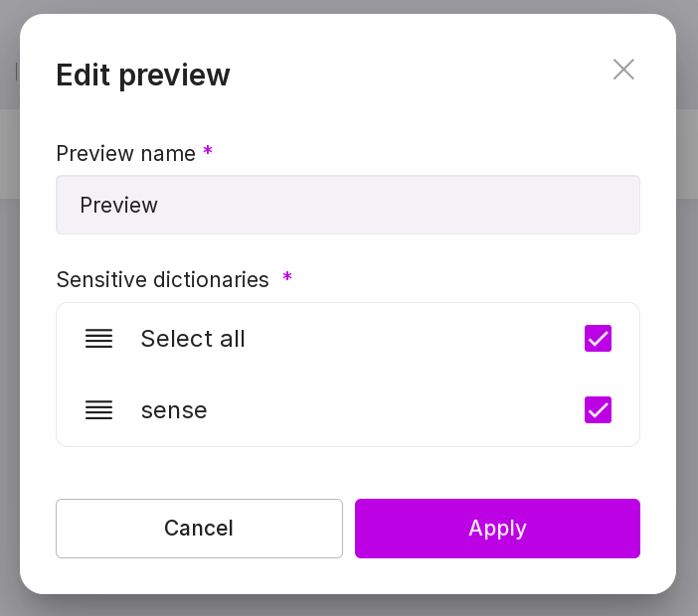Close the Edit preview dialog
Screen dimensions: 698x616
[x=623, y=70]
